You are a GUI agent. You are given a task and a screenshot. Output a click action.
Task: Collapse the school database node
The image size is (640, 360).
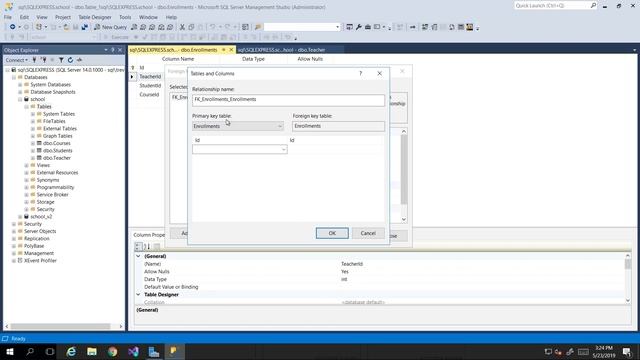pos(20,99)
